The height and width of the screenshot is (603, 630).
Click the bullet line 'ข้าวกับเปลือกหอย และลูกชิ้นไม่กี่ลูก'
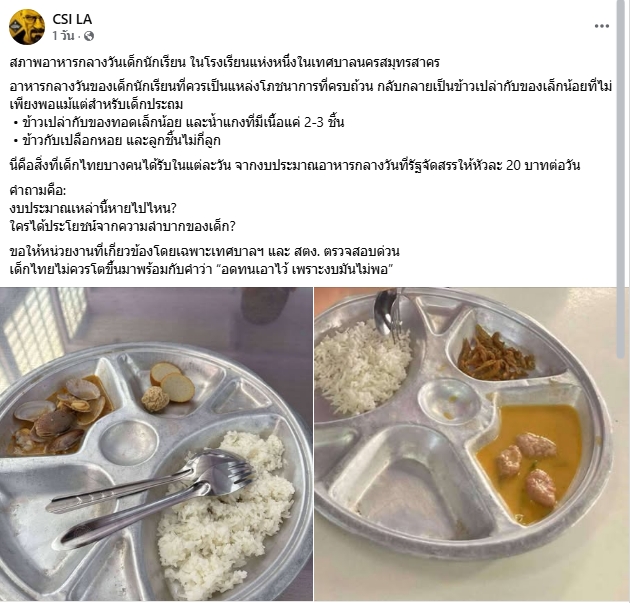coord(117,141)
